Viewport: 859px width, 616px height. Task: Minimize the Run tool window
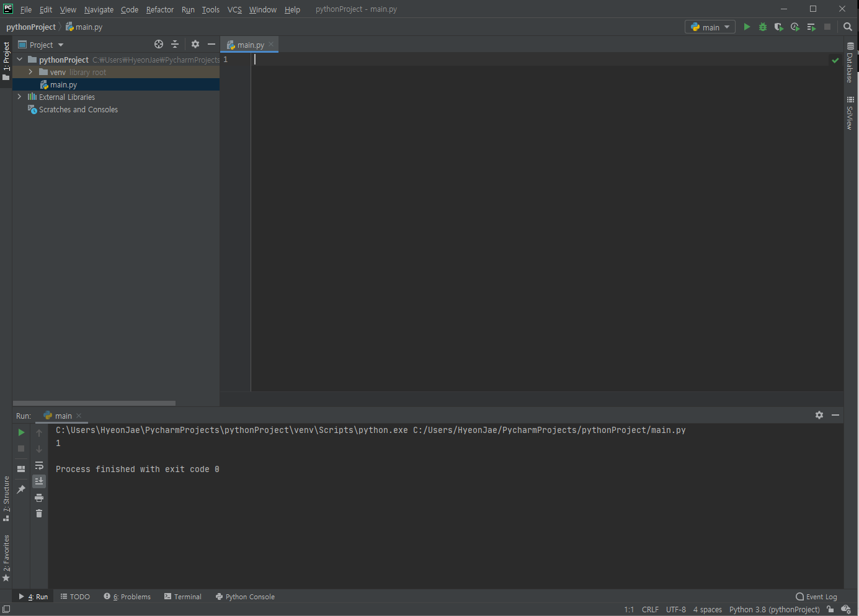tap(835, 415)
